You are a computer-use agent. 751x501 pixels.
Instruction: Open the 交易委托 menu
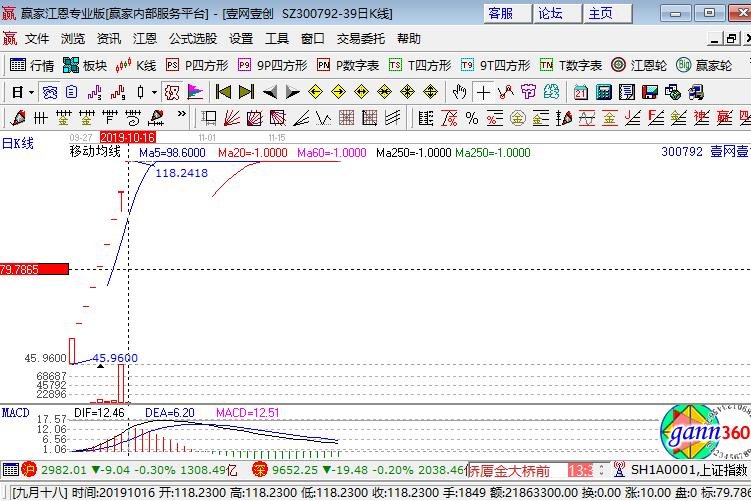point(361,38)
